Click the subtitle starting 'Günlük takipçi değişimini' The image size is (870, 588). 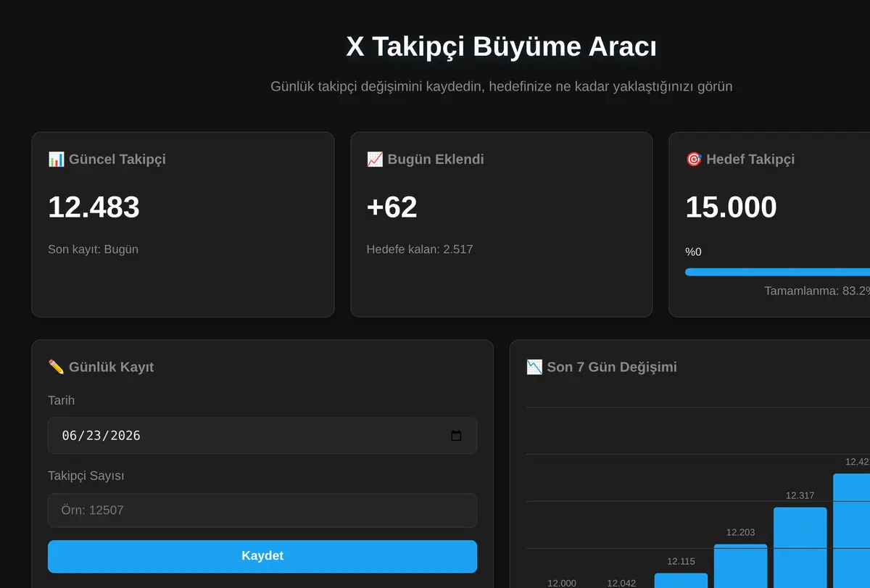(502, 86)
